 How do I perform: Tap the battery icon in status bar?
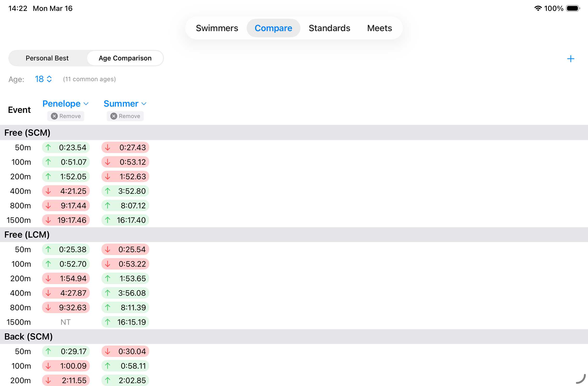572,8
